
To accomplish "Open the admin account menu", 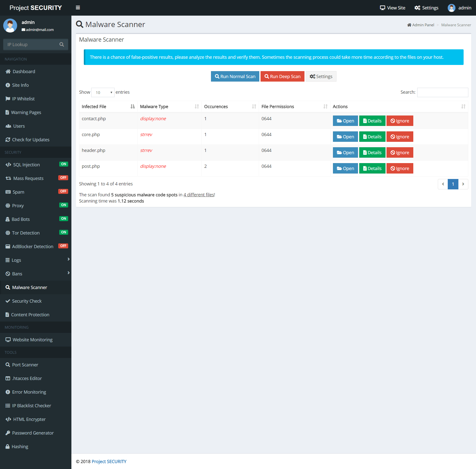I will tap(459, 8).
